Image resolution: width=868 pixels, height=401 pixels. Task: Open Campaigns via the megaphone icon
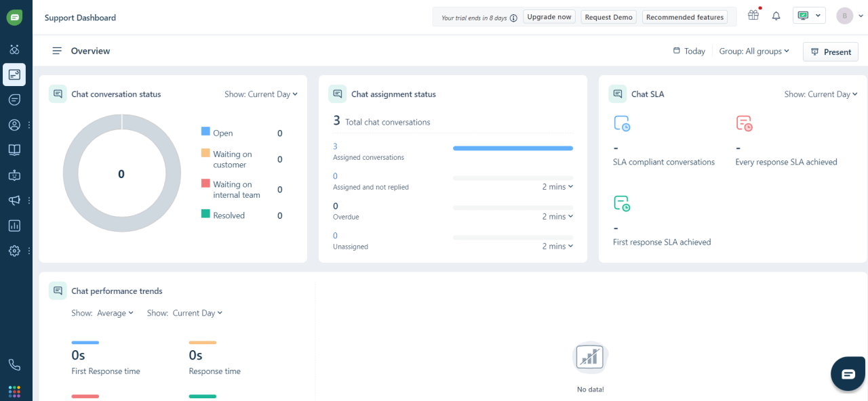point(15,200)
